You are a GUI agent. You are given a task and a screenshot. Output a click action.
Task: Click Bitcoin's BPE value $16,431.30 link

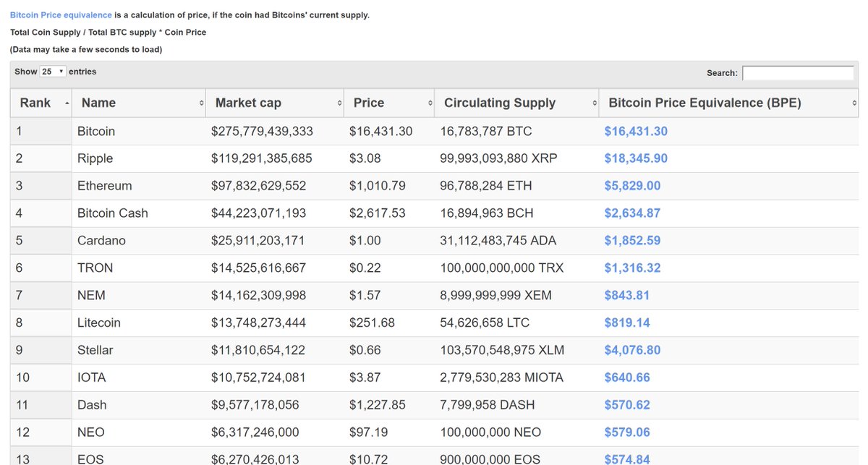[636, 132]
